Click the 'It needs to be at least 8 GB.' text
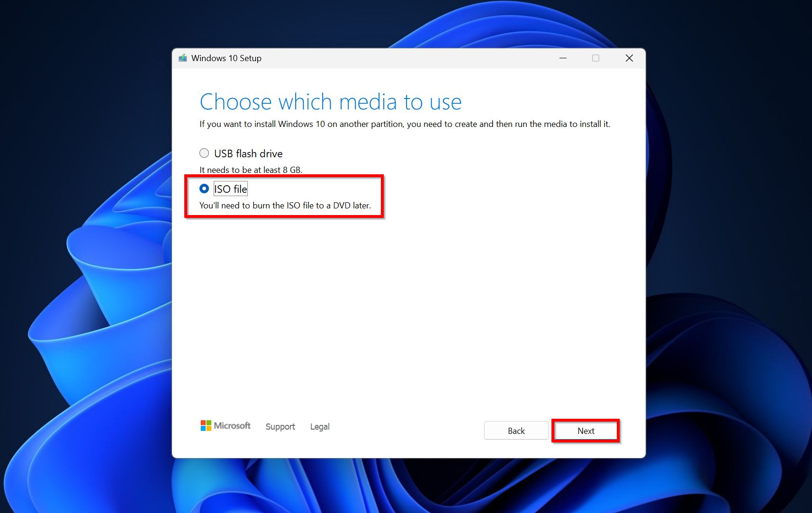812x513 pixels. [x=251, y=170]
